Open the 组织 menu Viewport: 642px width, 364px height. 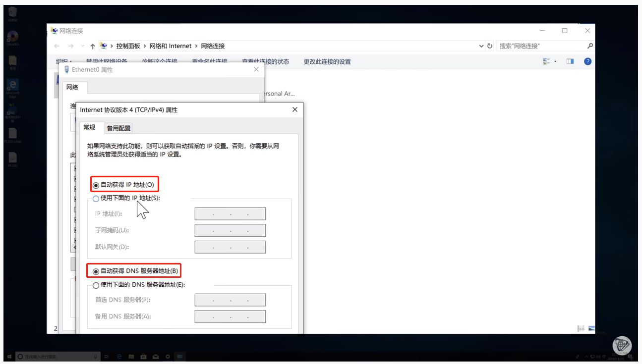point(63,61)
